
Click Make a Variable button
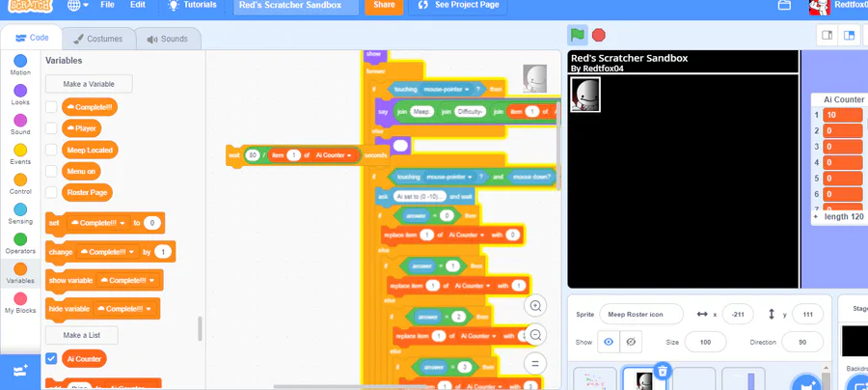click(x=89, y=84)
